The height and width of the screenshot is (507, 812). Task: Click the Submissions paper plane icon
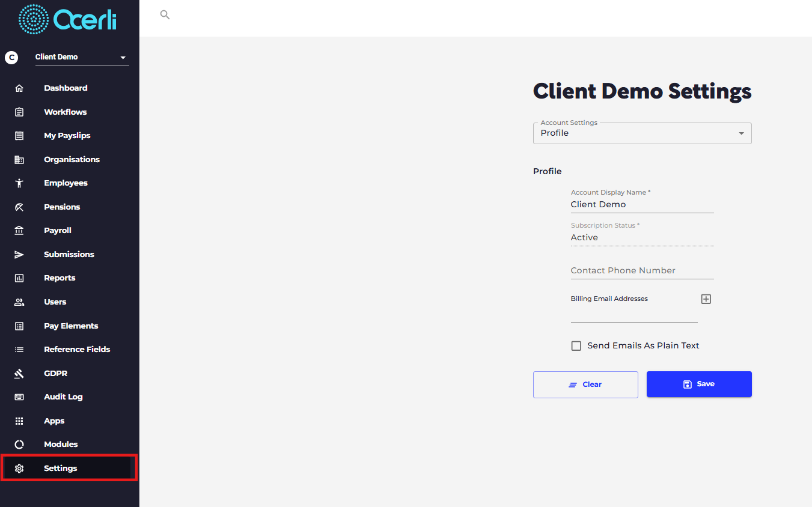(19, 255)
